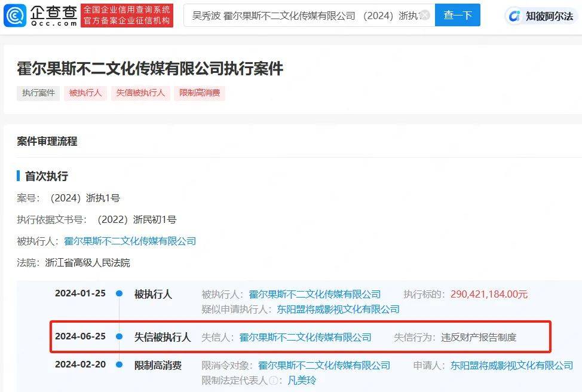Select the 被执行人 filter tag
Screen dimensions: 582x392
[85, 93]
